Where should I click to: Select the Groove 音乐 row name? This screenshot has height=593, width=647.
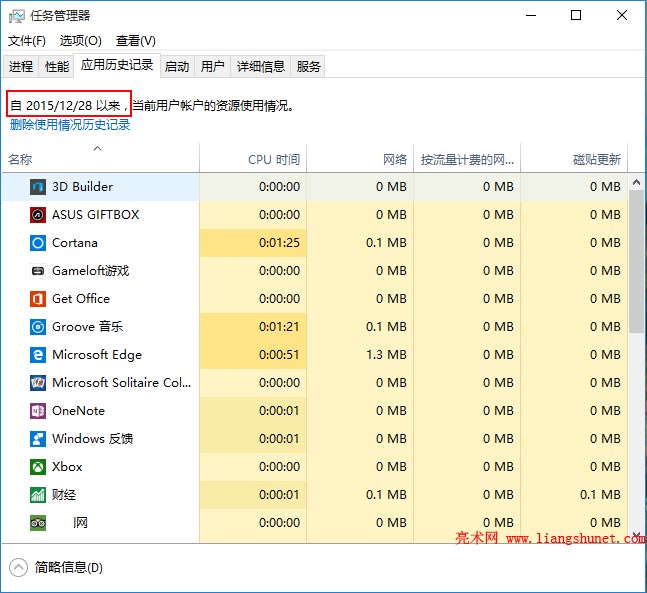point(87,327)
